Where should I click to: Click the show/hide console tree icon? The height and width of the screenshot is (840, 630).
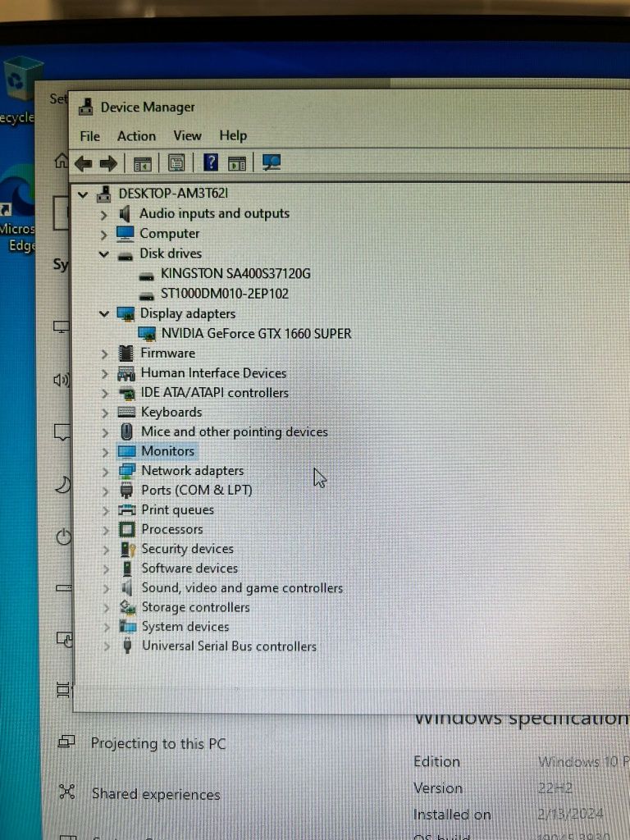pyautogui.click(x=143, y=163)
